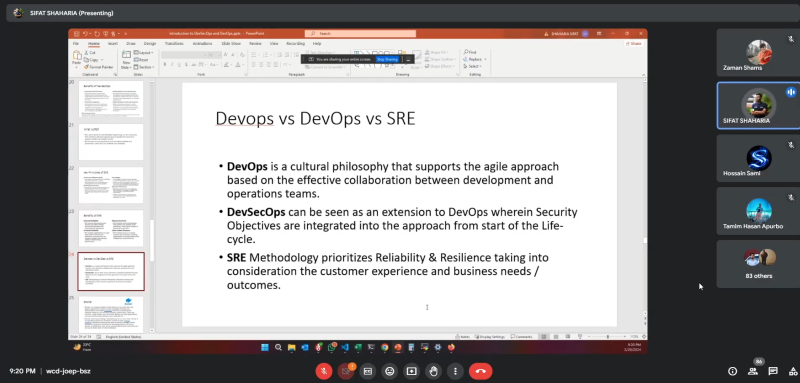Open the more options three-dot menu

(x=455, y=371)
